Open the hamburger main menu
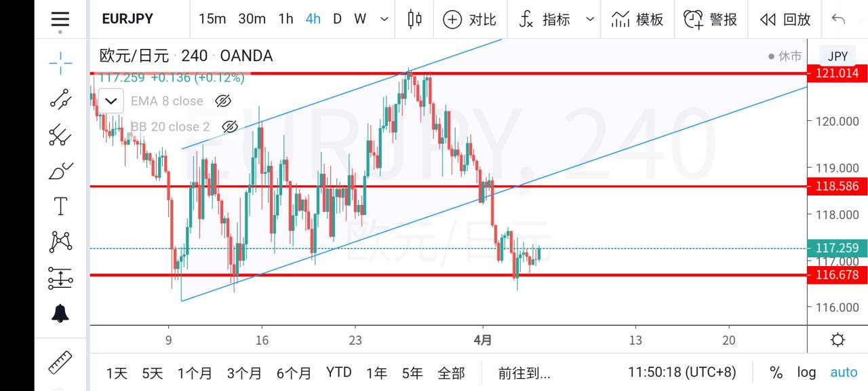The width and height of the screenshot is (868, 391). click(60, 19)
